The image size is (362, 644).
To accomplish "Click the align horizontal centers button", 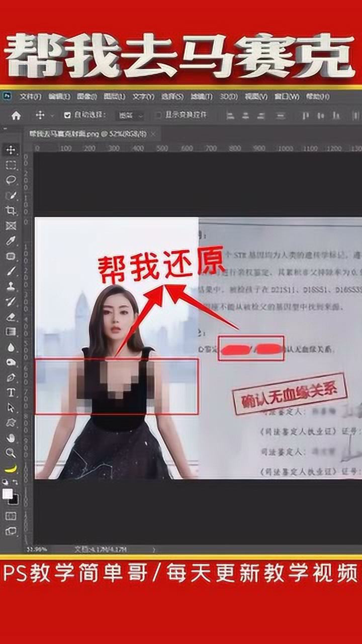I will coord(246,115).
